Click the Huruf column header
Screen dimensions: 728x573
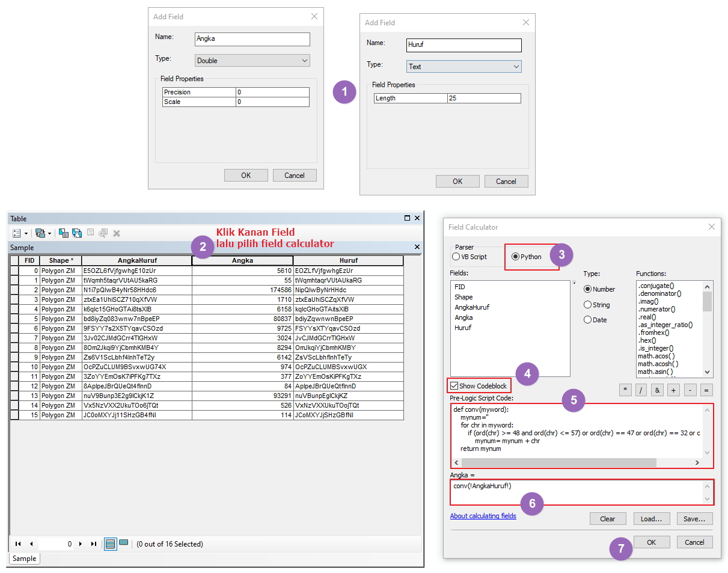(x=349, y=260)
